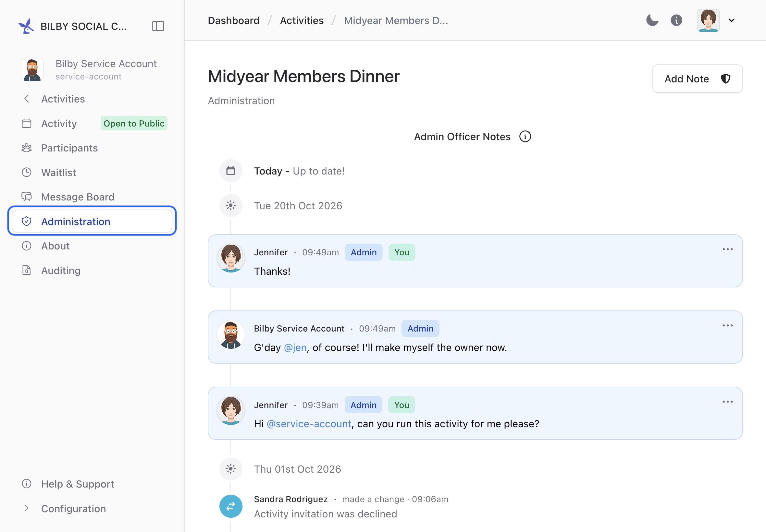Click the @jen mention link

point(295,348)
